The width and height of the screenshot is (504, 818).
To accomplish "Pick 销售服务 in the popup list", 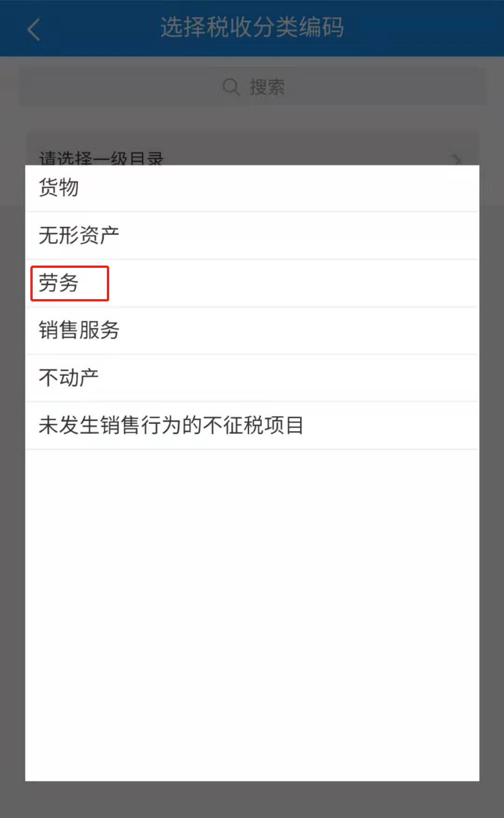I will (x=252, y=331).
